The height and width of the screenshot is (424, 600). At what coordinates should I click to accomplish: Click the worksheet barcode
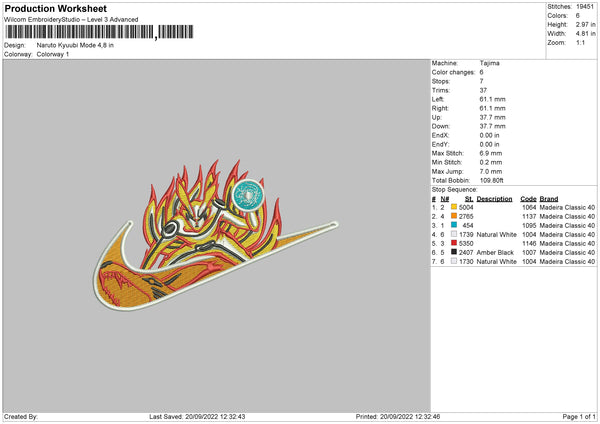[x=99, y=32]
